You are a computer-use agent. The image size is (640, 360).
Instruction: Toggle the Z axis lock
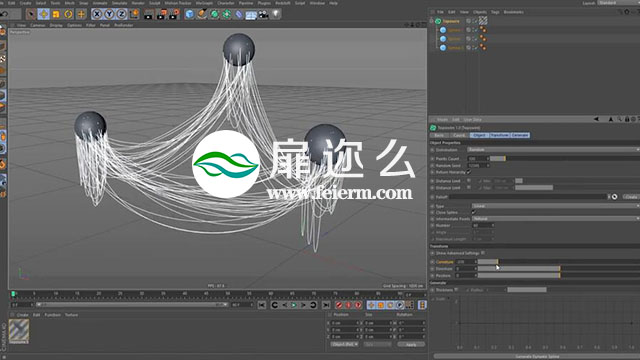(x=121, y=14)
